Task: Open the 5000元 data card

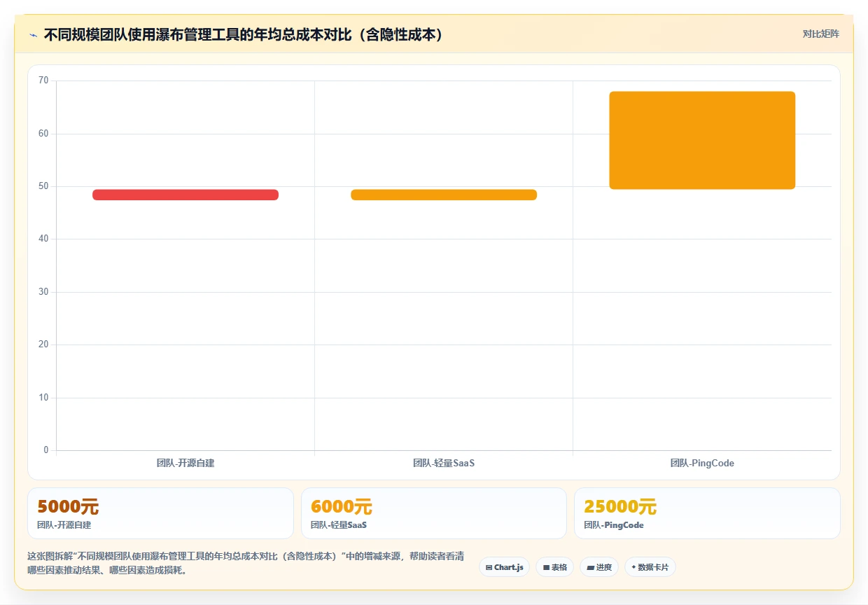Action: click(160, 513)
